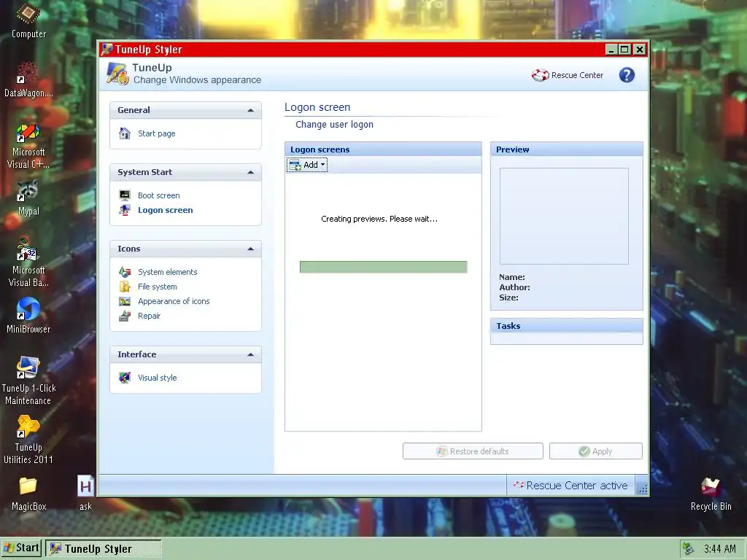
Task: Click the Repair tool icon
Action: pos(125,316)
